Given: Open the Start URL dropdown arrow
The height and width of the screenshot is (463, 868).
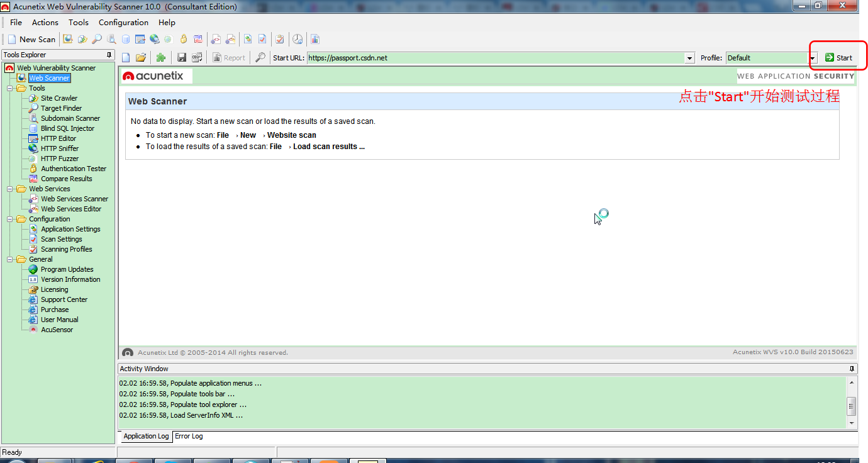Looking at the screenshot, I should coord(690,58).
